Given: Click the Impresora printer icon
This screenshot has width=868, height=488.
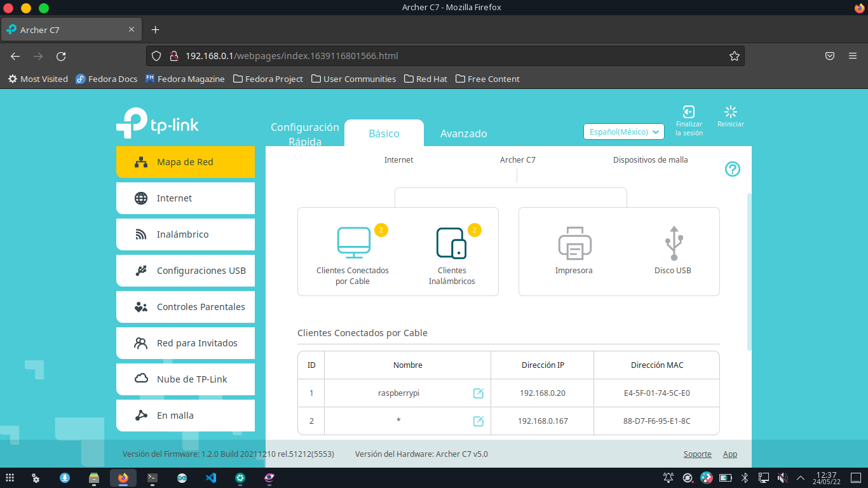Looking at the screenshot, I should pyautogui.click(x=575, y=243).
